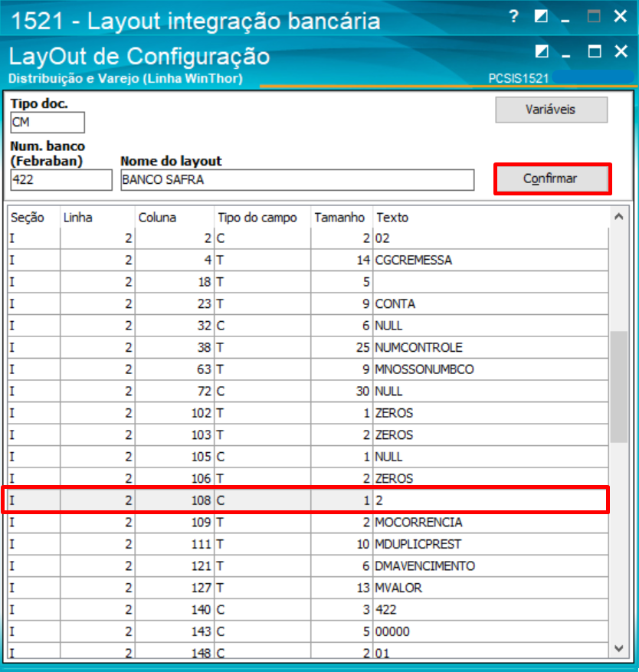Select the CGCREMESSA row text
The width and height of the screenshot is (639, 672).
(414, 261)
